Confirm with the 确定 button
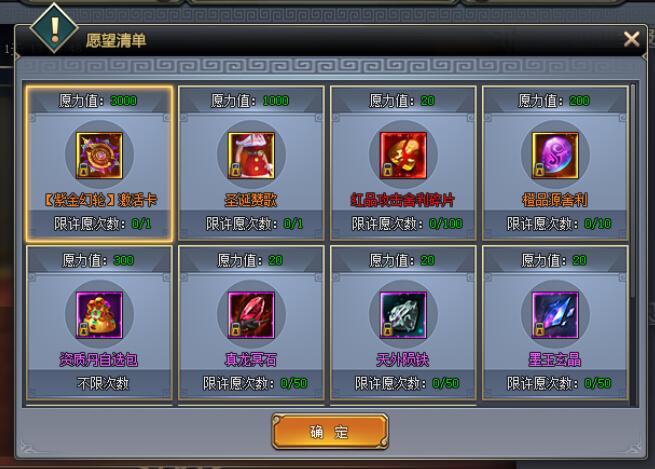This screenshot has width=655, height=469. (x=330, y=431)
